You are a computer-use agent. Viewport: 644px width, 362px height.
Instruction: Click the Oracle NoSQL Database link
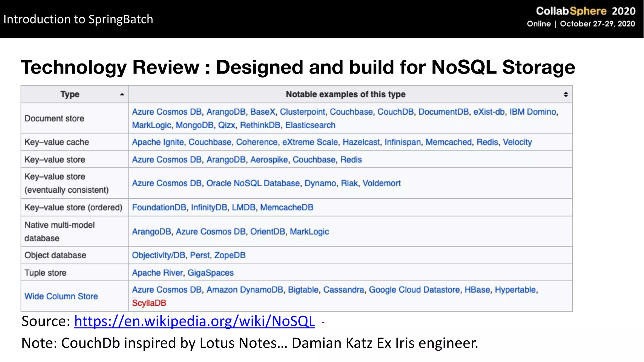click(253, 183)
